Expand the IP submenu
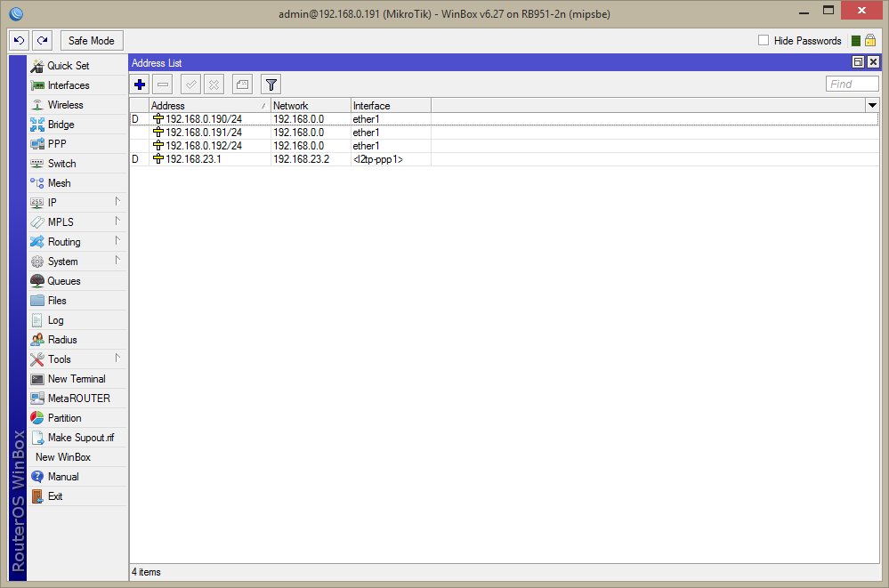Image resolution: width=889 pixels, height=588 pixels. [x=77, y=203]
